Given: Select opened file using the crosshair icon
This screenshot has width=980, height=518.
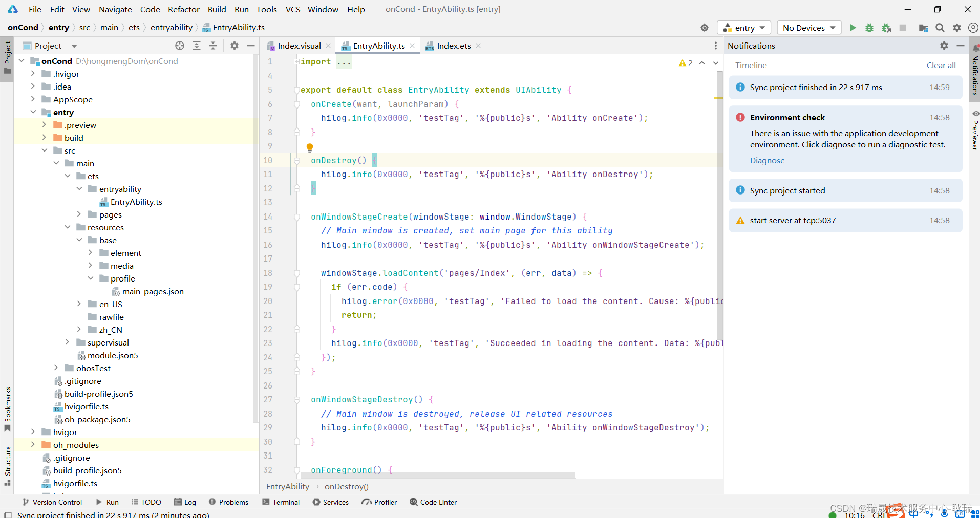Looking at the screenshot, I should tap(180, 46).
